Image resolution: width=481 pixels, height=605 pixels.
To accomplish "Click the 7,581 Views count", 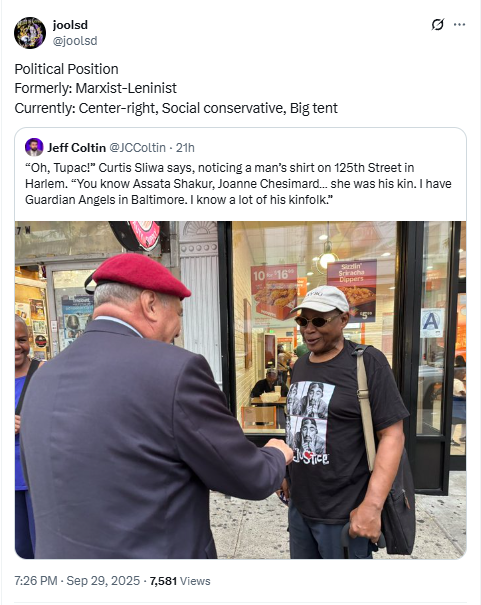I will (x=180, y=581).
